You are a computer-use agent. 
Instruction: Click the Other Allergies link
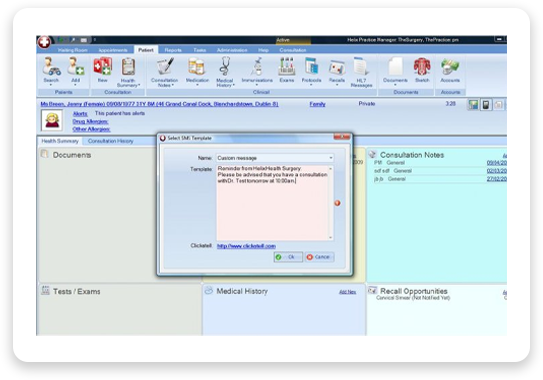pyautogui.click(x=91, y=129)
